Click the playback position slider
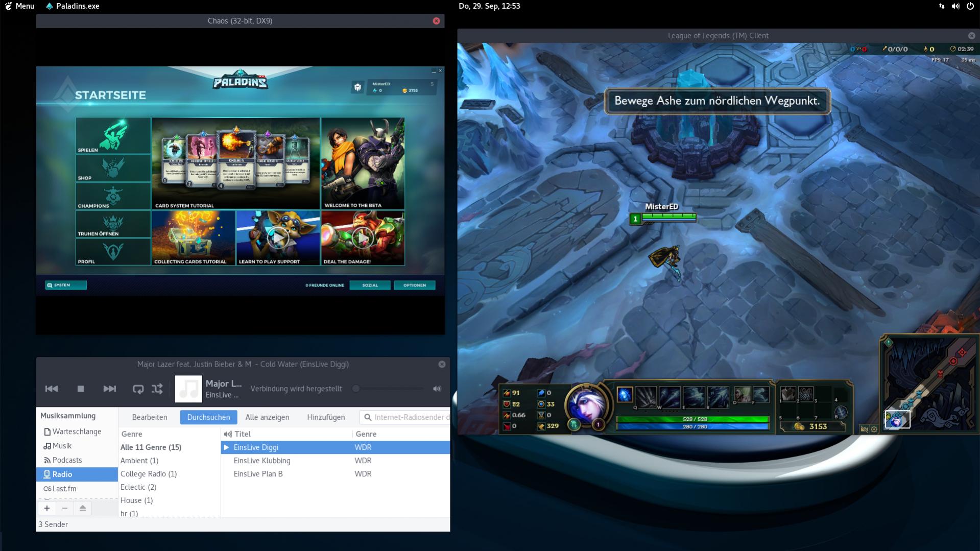This screenshot has width=980, height=551. (389, 389)
